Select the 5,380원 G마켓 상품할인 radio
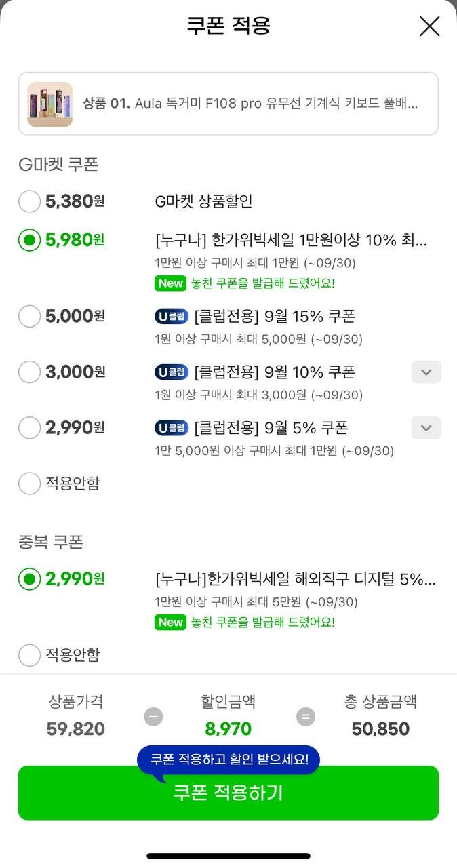Viewport: 457px width, 868px height. click(x=29, y=201)
